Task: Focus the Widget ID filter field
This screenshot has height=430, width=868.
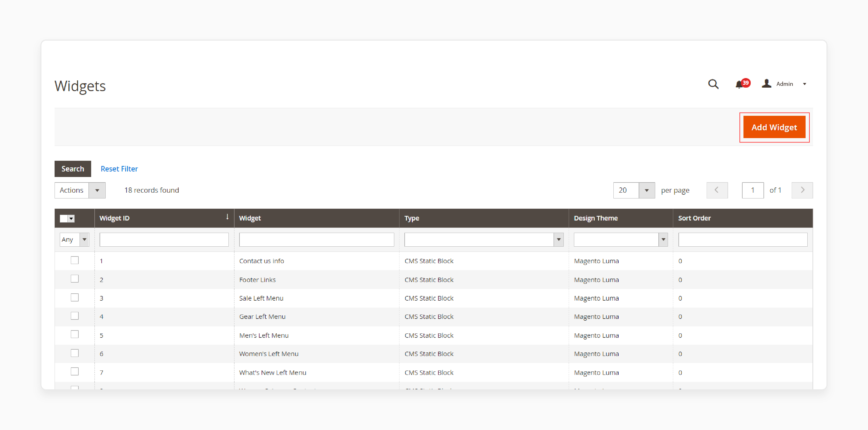Action: (164, 239)
